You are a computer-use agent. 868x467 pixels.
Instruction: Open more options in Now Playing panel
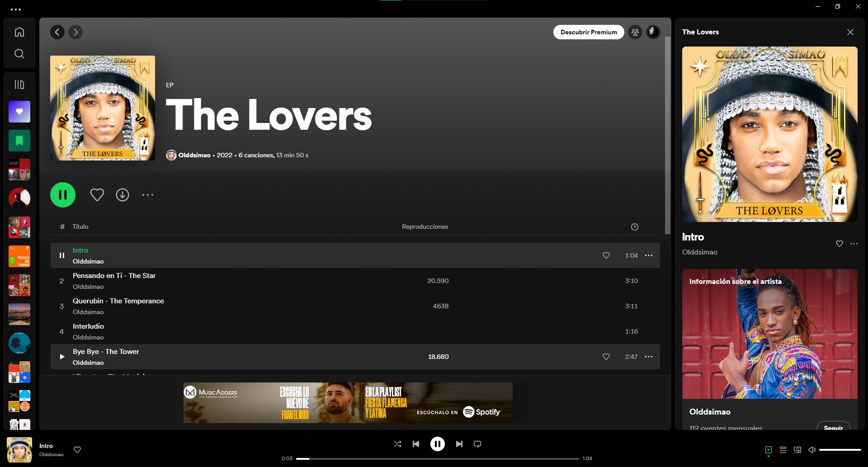pos(854,244)
